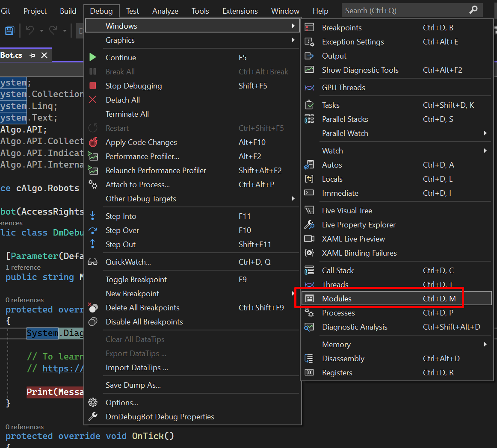
Task: Click the Call Stack icon
Action: pyautogui.click(x=309, y=270)
